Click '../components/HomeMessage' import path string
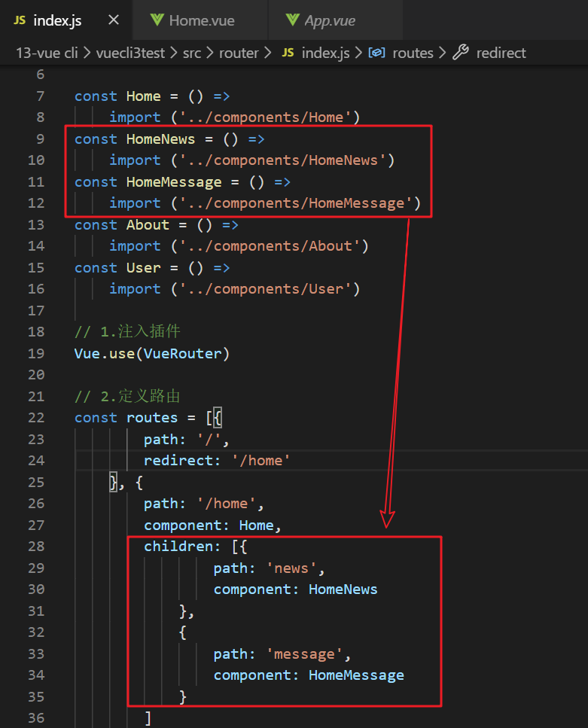The height and width of the screenshot is (728, 588). click(x=296, y=203)
